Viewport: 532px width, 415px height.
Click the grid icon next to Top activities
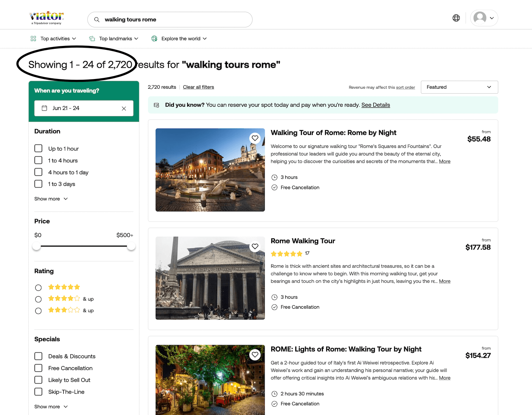pos(33,38)
